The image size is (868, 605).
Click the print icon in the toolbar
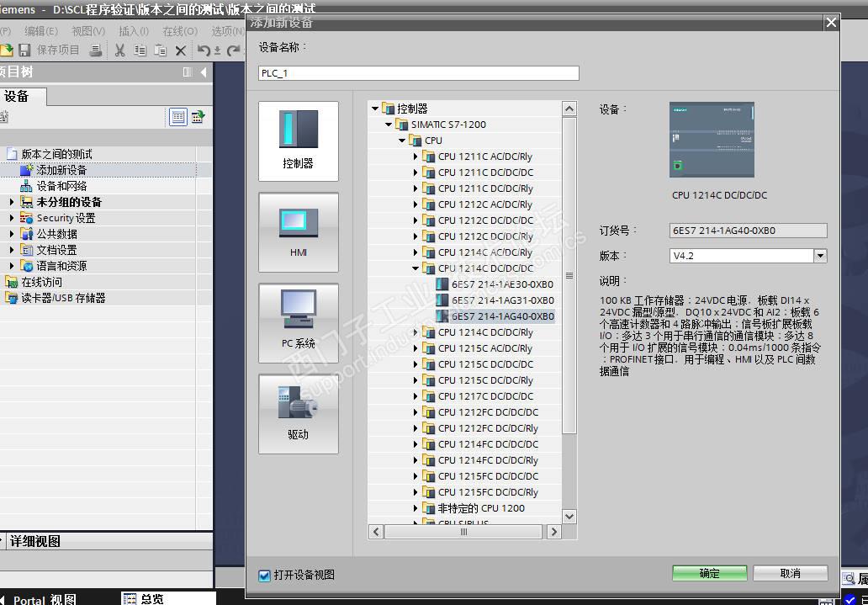coord(96,50)
